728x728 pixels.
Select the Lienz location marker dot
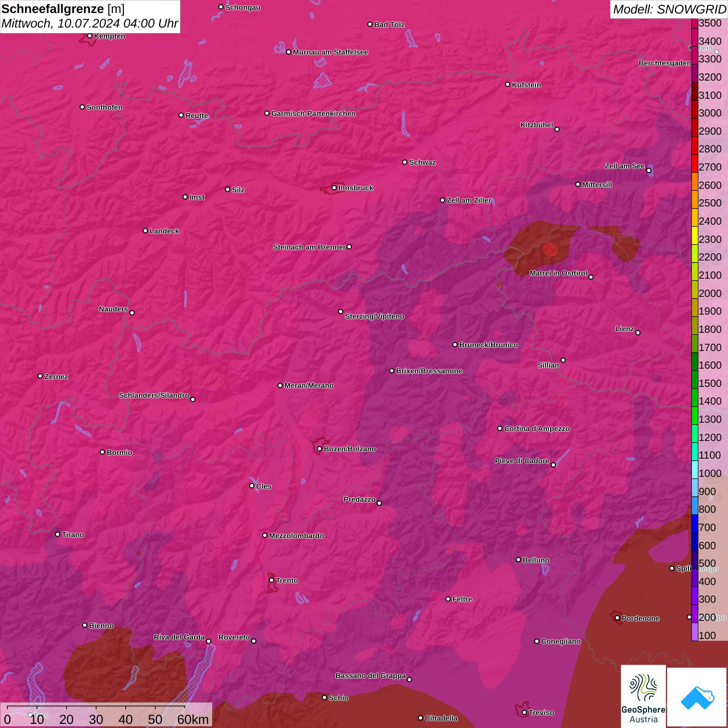pyautogui.click(x=638, y=332)
